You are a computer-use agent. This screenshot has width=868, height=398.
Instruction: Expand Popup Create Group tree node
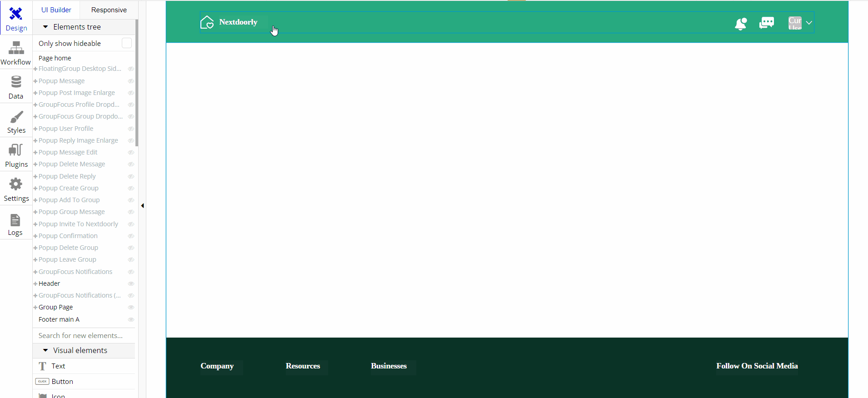35,188
